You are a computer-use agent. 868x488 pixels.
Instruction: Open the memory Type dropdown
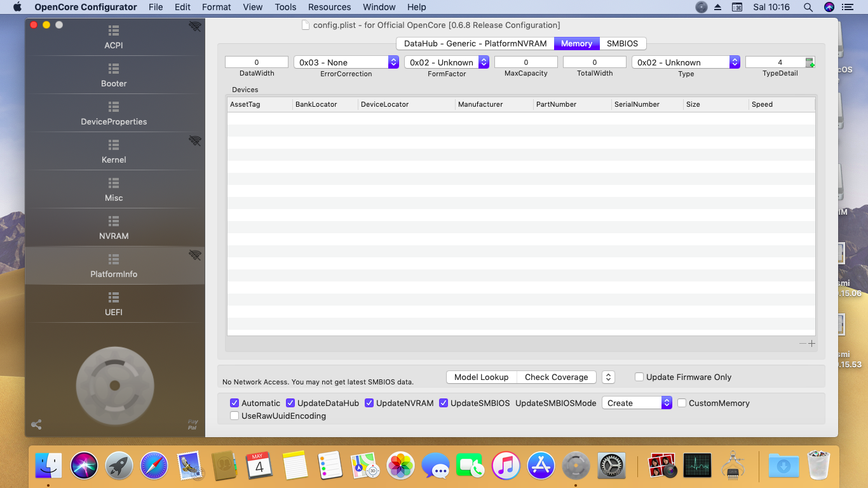(686, 62)
